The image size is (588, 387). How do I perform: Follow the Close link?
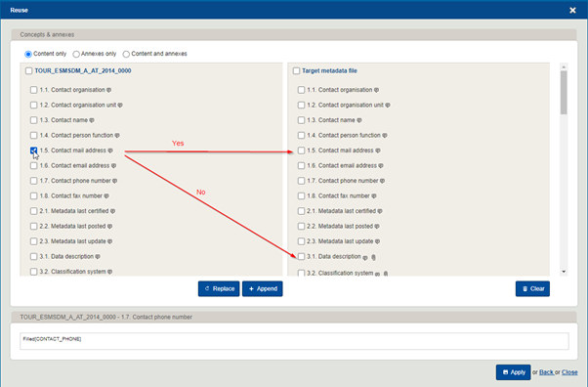pyautogui.click(x=569, y=372)
